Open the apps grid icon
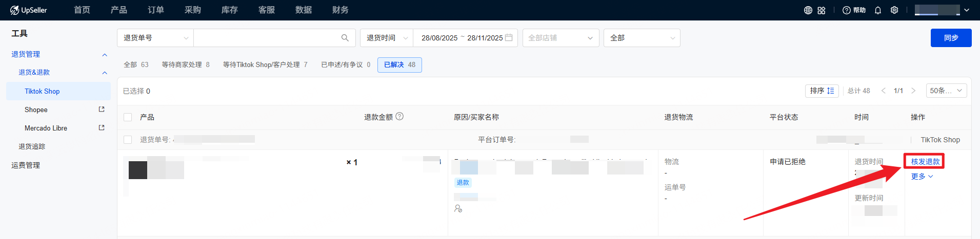Image resolution: width=980 pixels, height=239 pixels. tap(821, 10)
